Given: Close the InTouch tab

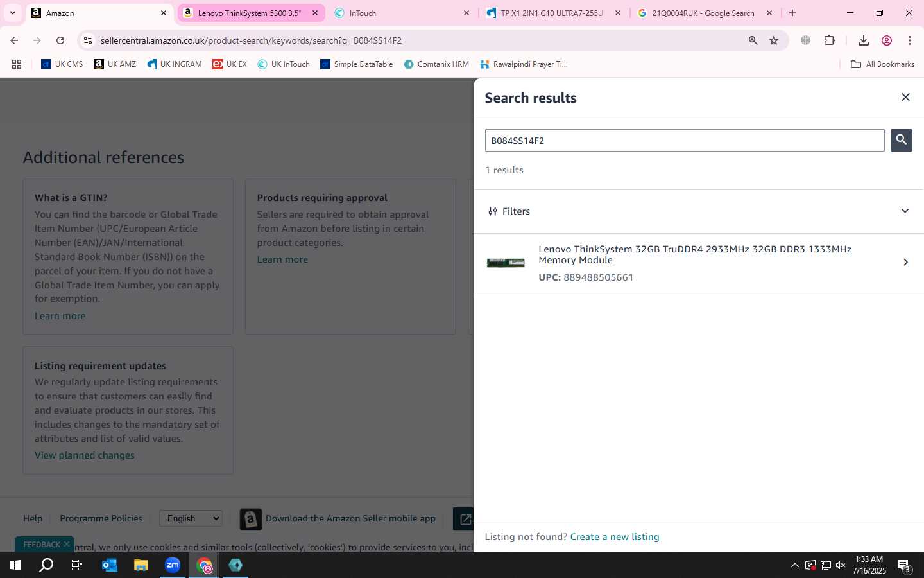Looking at the screenshot, I should [x=466, y=13].
